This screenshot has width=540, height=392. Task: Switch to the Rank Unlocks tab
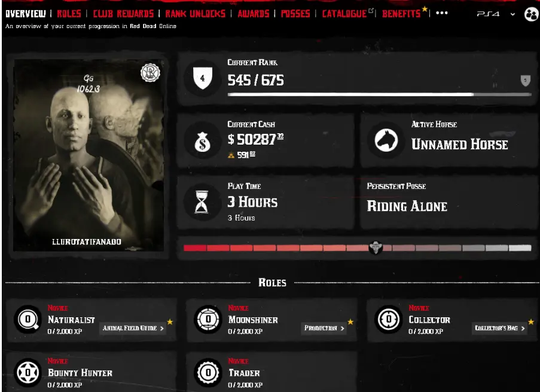coord(196,13)
